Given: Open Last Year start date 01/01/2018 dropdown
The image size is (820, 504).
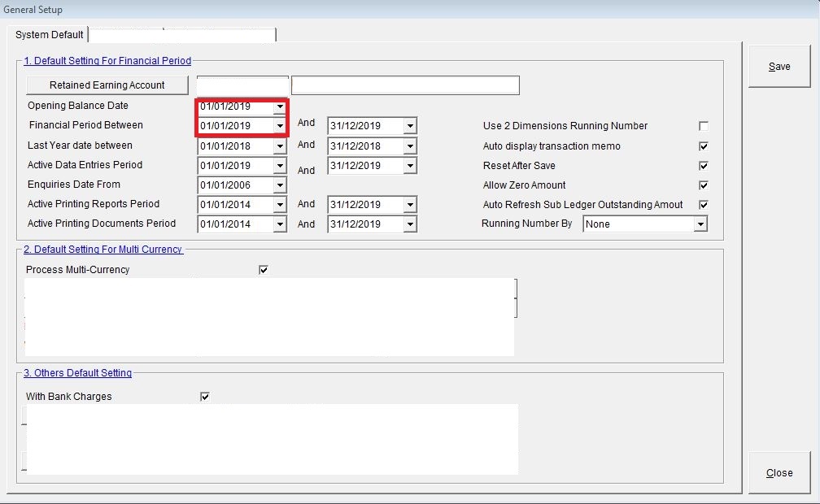Looking at the screenshot, I should click(280, 146).
